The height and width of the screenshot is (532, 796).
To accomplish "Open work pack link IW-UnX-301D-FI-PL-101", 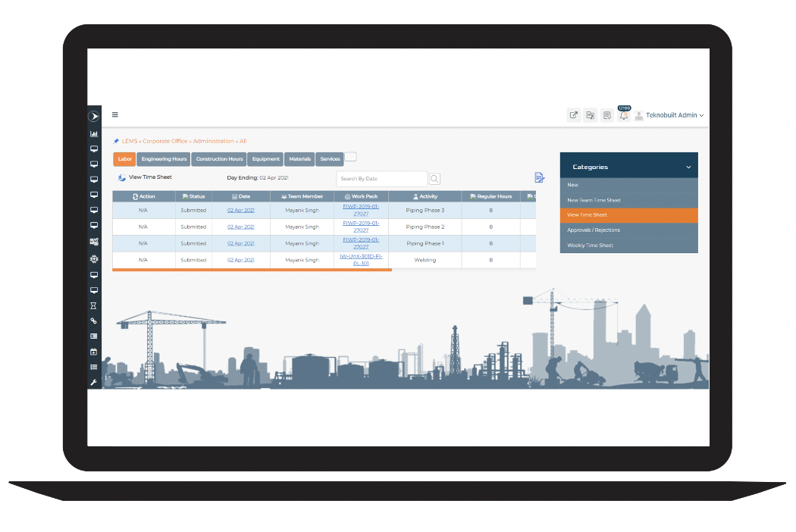I will [x=361, y=260].
